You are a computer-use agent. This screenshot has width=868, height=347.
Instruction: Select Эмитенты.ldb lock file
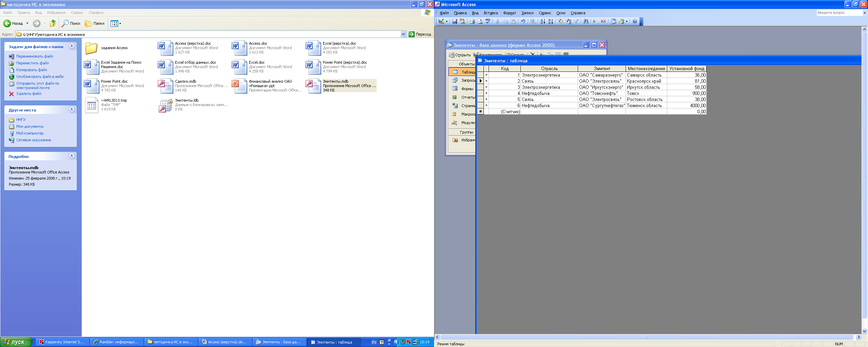(193, 105)
